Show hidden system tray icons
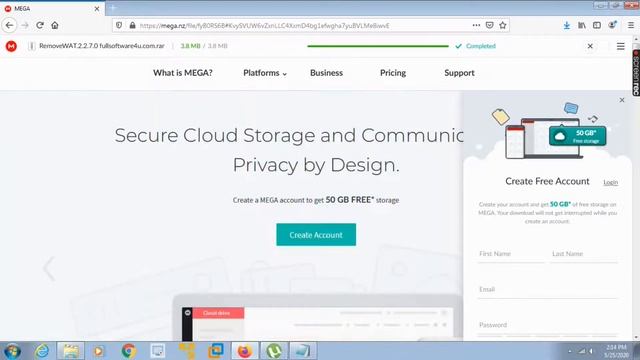Viewport: 640px width, 360px height. pyautogui.click(x=570, y=351)
